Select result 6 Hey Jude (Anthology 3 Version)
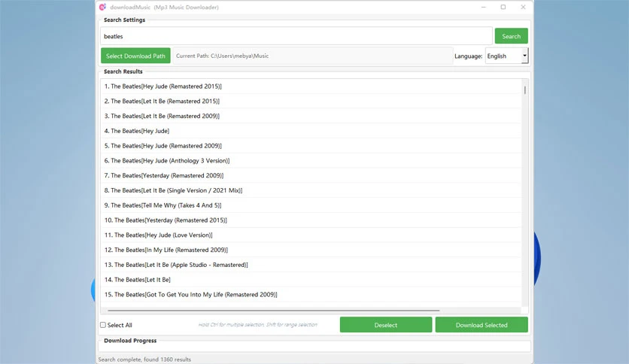This screenshot has height=364, width=629. 311,160
